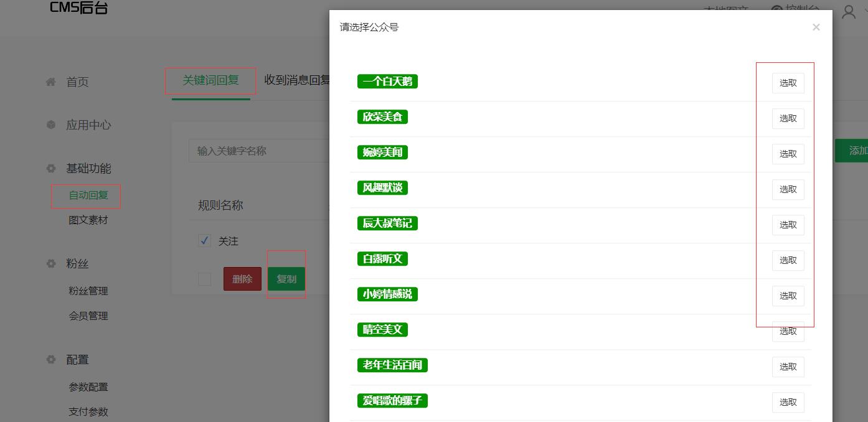
Task: Click the gear icon beside 粉丝
Action: point(51,263)
